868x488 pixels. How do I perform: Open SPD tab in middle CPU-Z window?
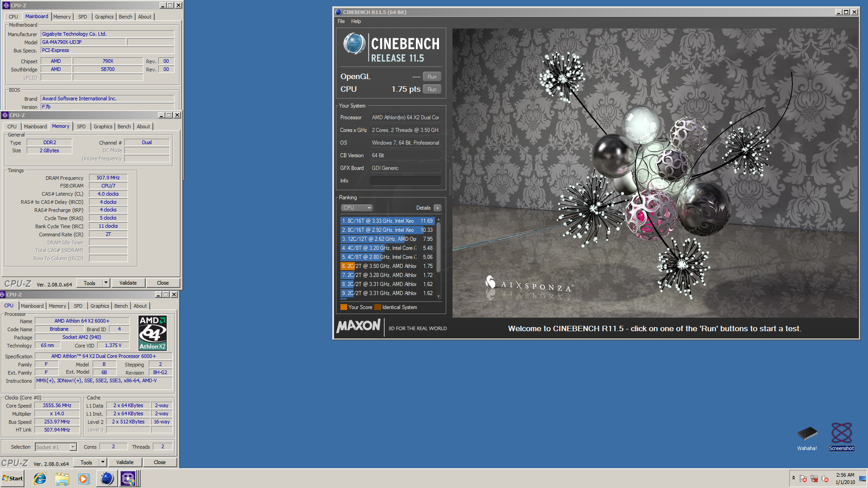[81, 127]
